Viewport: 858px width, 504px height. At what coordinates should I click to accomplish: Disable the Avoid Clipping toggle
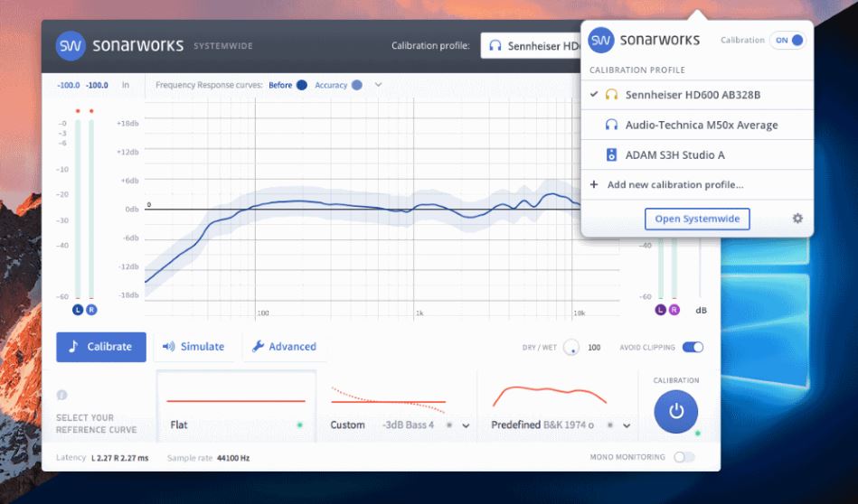click(693, 347)
